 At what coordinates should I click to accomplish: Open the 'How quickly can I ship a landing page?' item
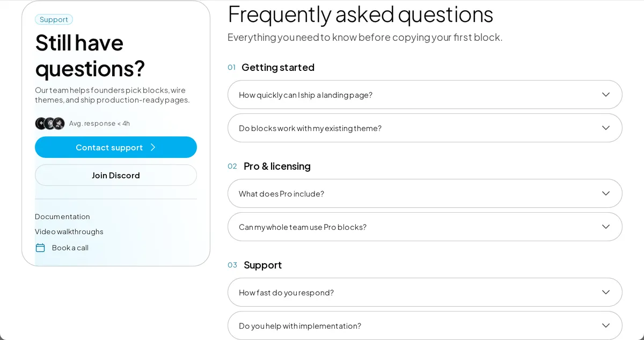click(x=425, y=95)
